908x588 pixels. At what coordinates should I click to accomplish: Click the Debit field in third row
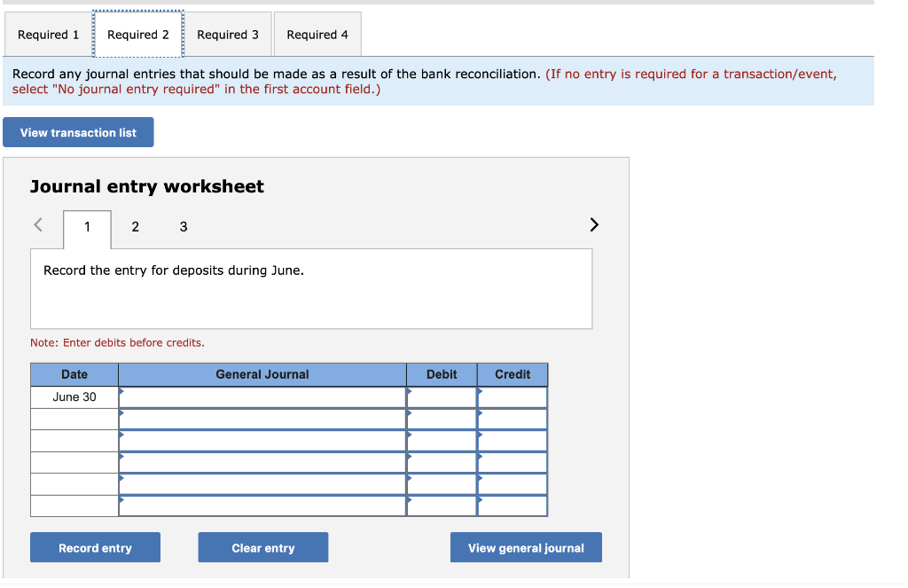[x=442, y=441]
